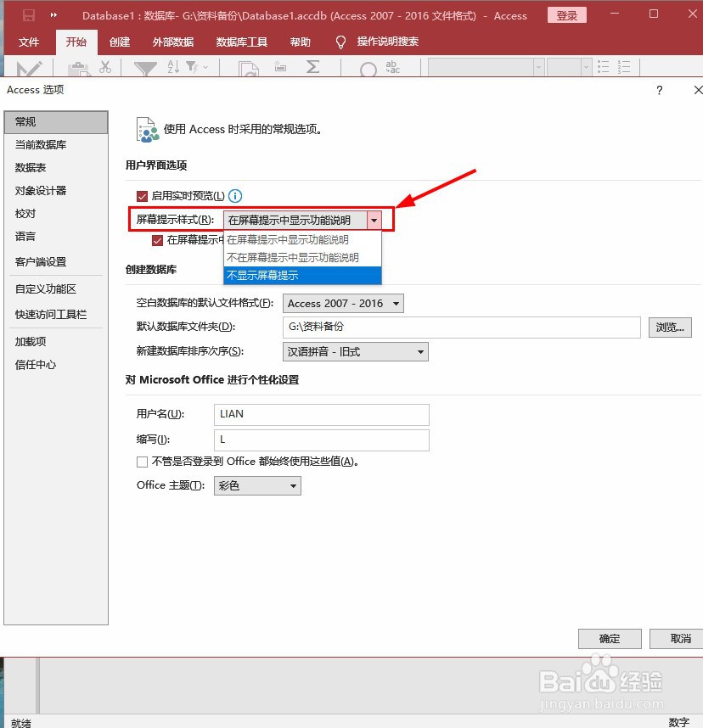Click the Access options help question mark
The image size is (703, 728).
point(660,90)
